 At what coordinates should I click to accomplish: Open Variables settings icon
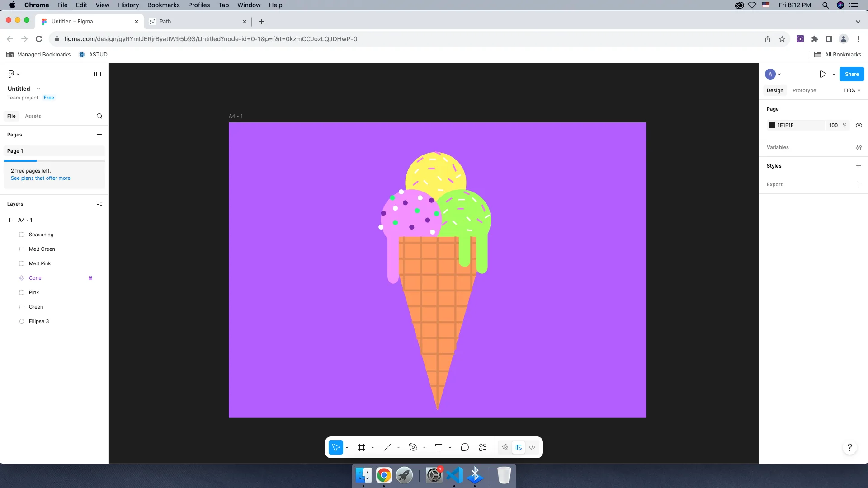(859, 147)
